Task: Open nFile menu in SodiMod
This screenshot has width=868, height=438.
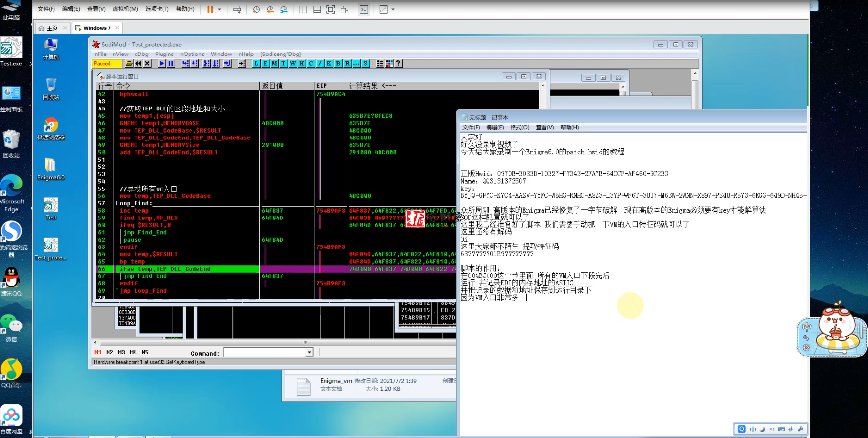Action: (x=100, y=54)
